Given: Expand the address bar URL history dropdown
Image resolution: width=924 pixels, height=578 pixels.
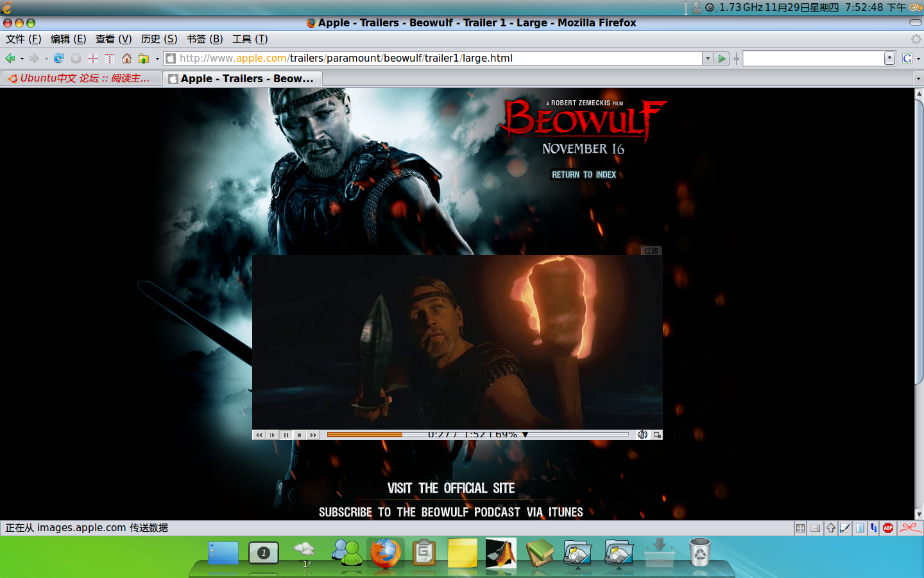Looking at the screenshot, I should [x=708, y=58].
